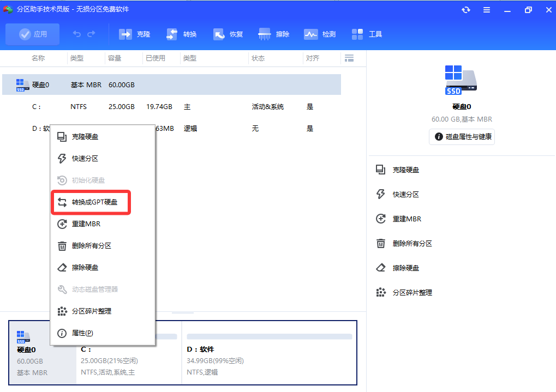556x392 pixels.
Task: Click the 恢复 (Recover) toolbar icon
Action: point(227,34)
